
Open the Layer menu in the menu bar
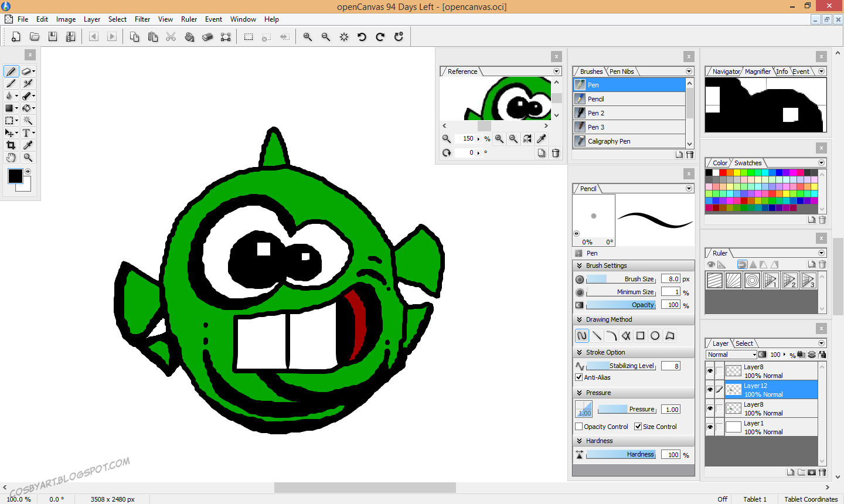pos(92,19)
